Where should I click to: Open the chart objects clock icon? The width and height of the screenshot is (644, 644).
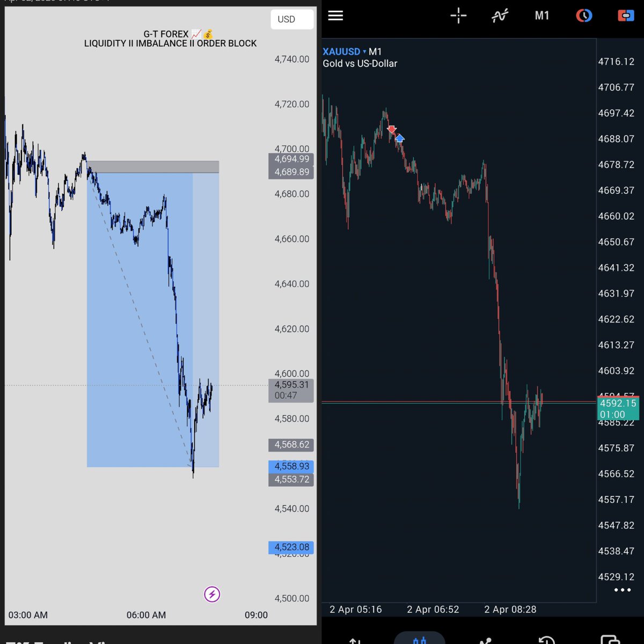click(x=584, y=16)
